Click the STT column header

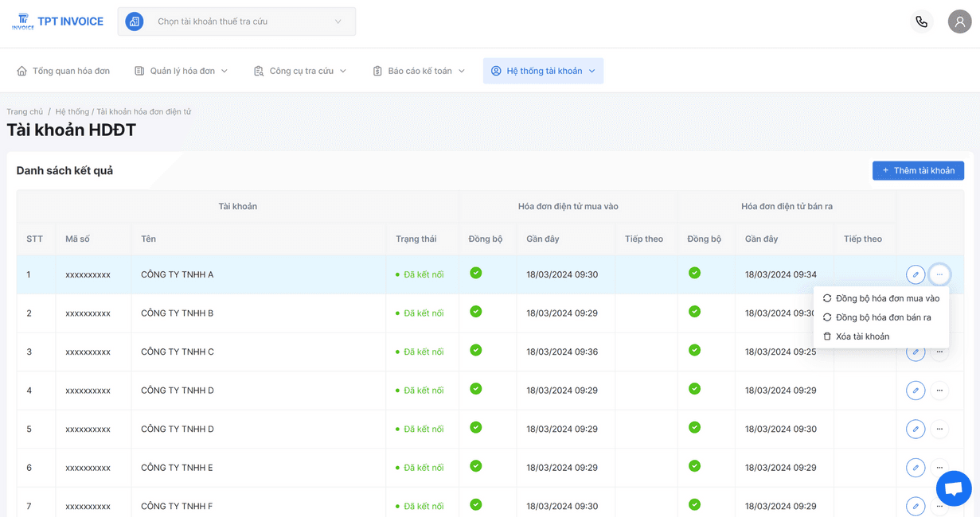click(x=34, y=239)
